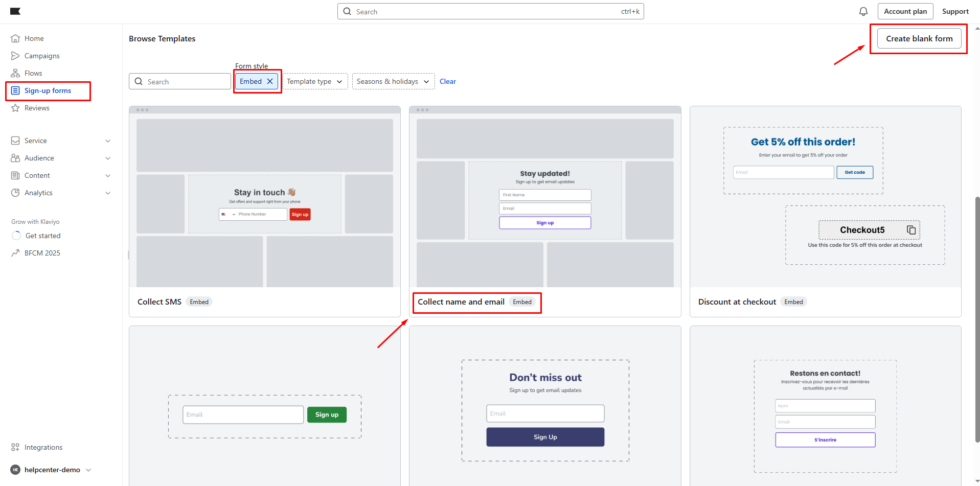Viewport: 980px width, 486px height.
Task: Clear all template filters
Action: [x=447, y=81]
